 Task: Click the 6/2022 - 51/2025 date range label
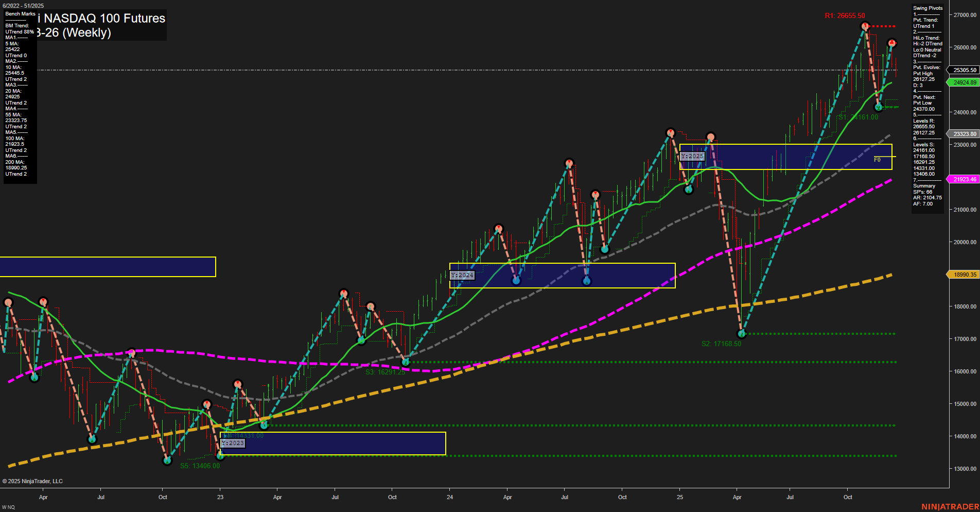pos(23,5)
